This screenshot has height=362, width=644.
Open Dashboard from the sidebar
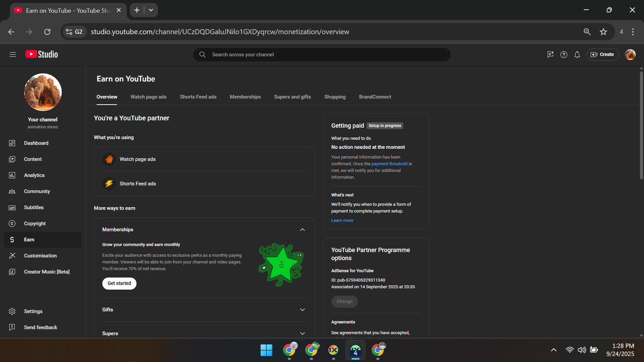[36, 143]
